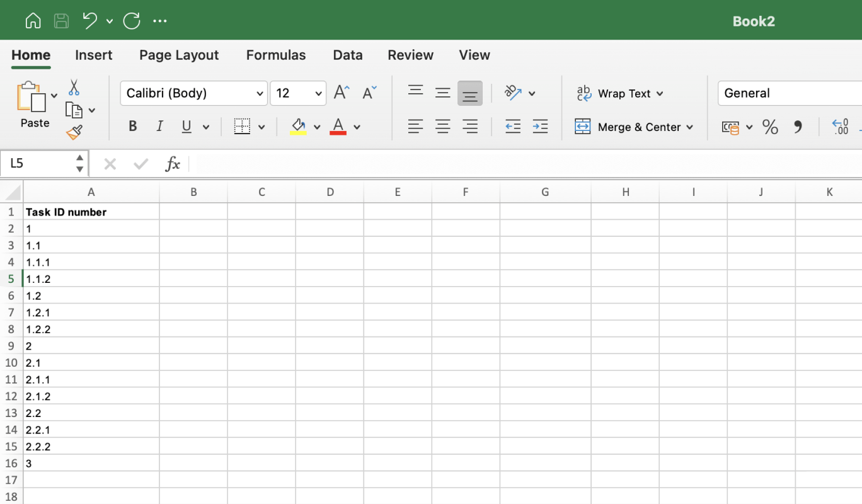Screen dimensions: 862x504
Task: Open the Borders dropdown arrow
Action: pos(261,126)
